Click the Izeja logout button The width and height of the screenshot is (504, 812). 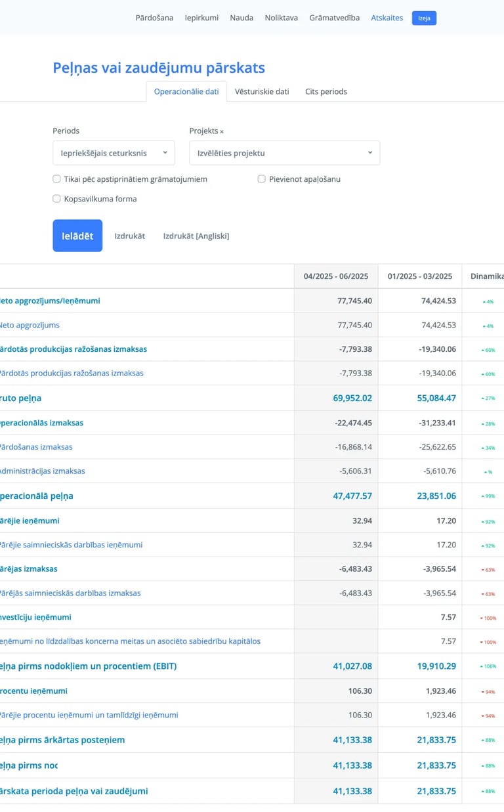pyautogui.click(x=424, y=18)
